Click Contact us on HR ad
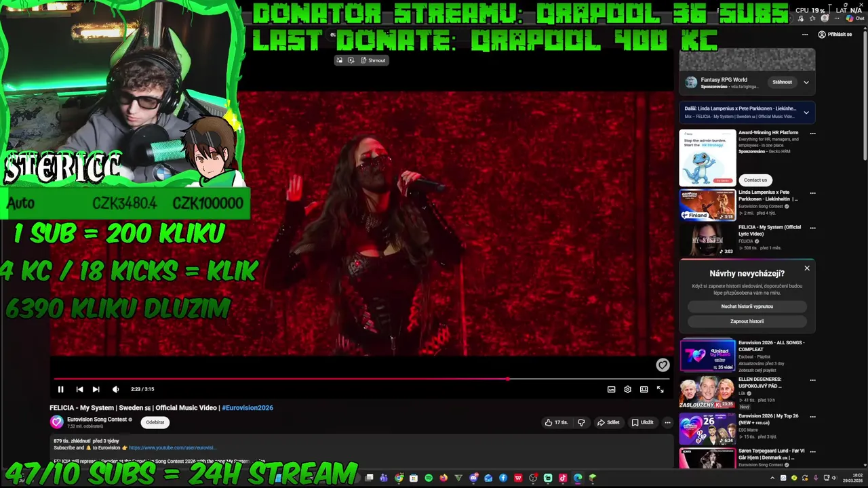The image size is (868, 488). coord(755,180)
